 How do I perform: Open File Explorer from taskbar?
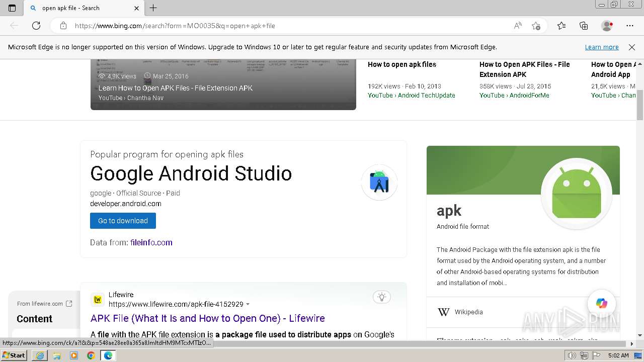coord(57,355)
